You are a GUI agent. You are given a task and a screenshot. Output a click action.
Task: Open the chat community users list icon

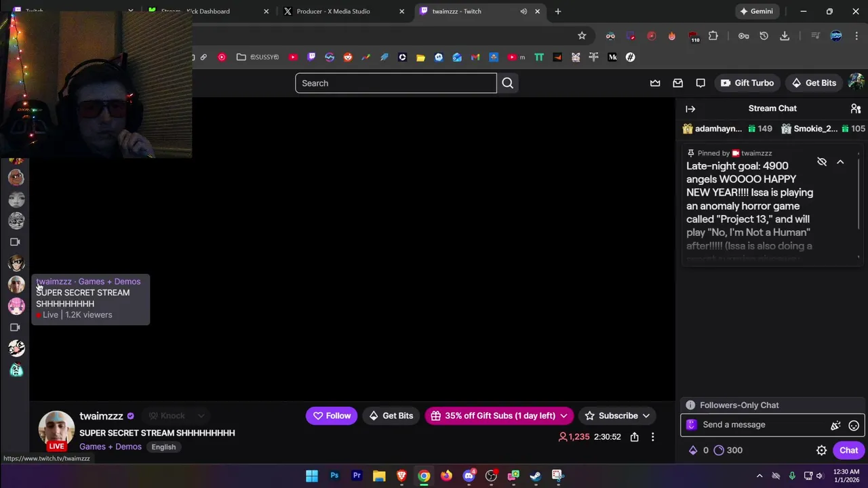pyautogui.click(x=856, y=108)
